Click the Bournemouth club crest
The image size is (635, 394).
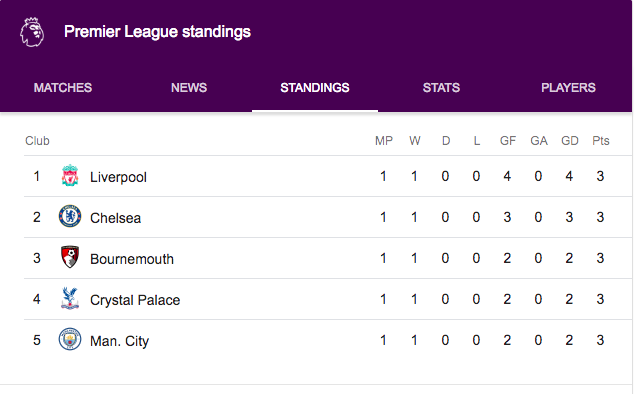tap(70, 257)
